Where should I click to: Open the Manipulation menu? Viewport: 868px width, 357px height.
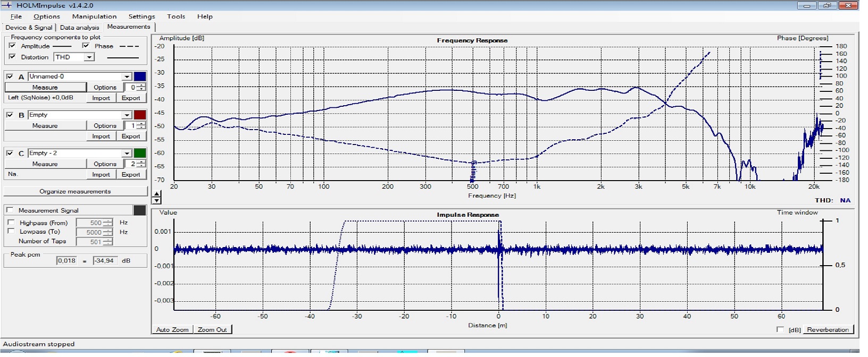tap(94, 16)
